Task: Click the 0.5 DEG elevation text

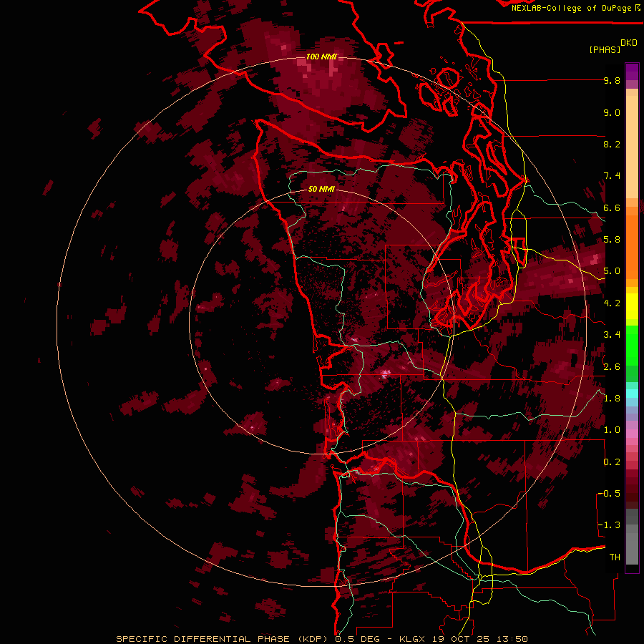Action: point(357,639)
